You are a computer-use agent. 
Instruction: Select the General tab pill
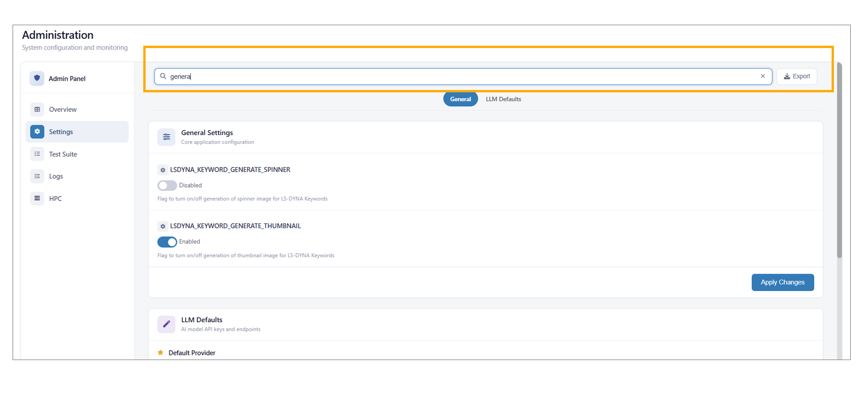tap(460, 99)
